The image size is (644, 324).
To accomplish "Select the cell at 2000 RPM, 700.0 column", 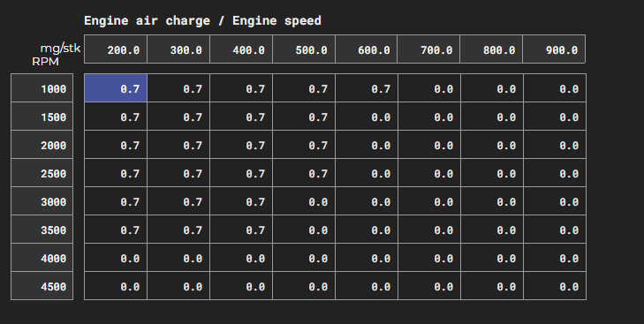I will [x=429, y=145].
